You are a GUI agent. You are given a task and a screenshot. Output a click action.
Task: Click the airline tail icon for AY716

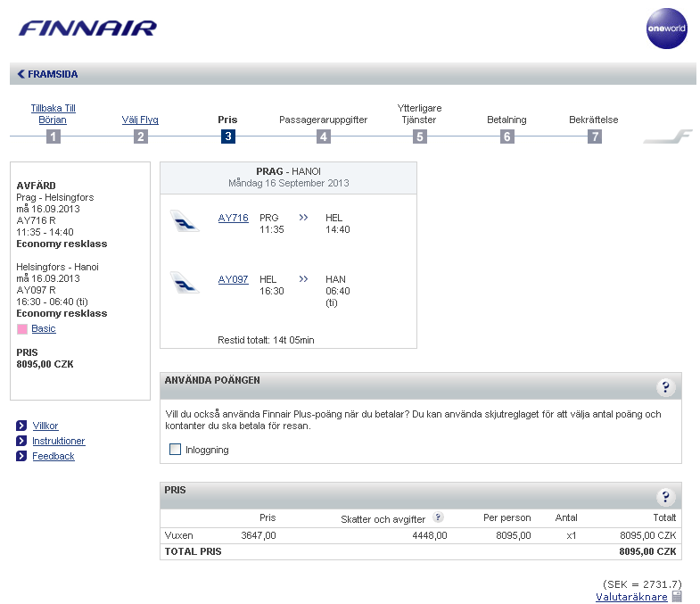click(185, 220)
